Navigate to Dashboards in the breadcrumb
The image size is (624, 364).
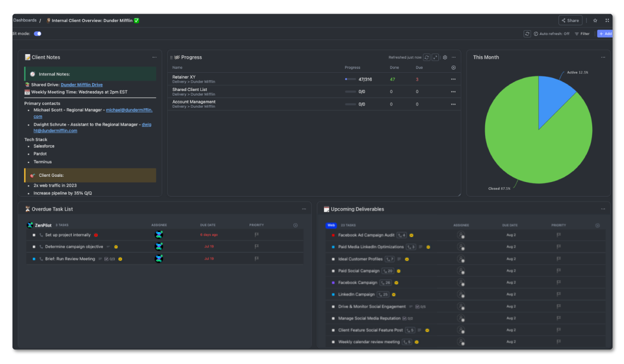tap(25, 20)
